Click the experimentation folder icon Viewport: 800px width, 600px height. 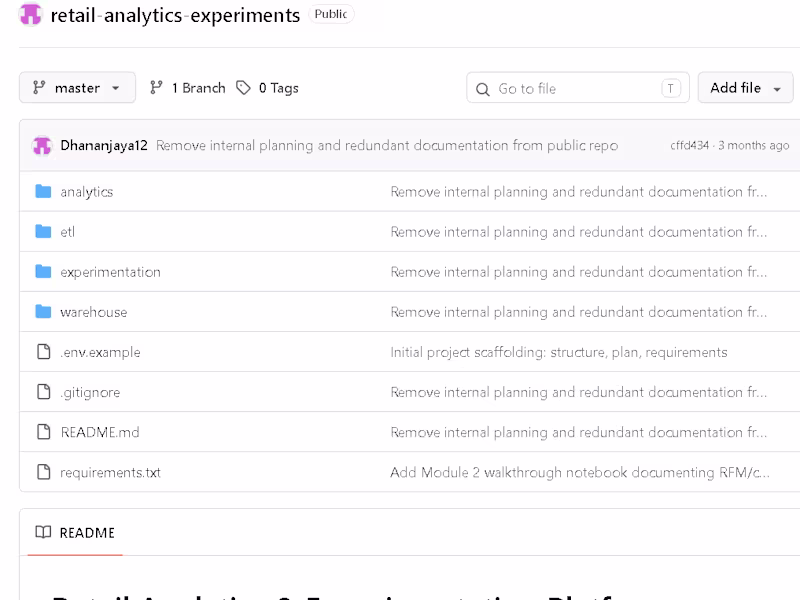[x=43, y=271]
